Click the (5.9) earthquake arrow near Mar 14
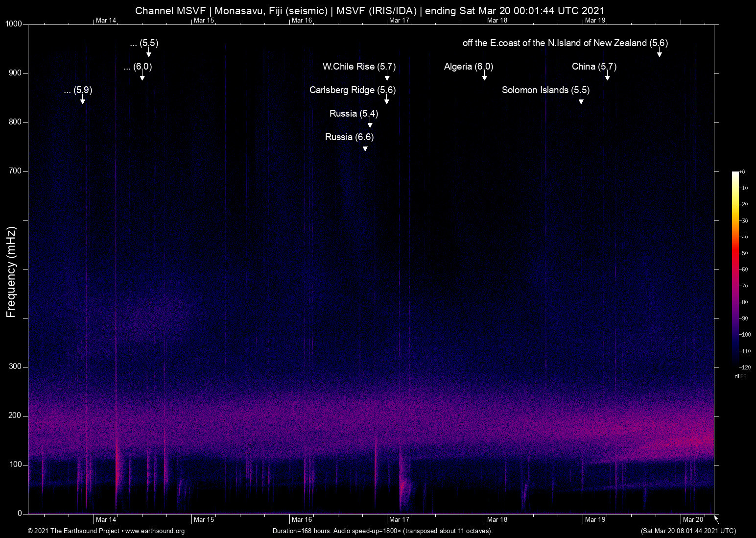 [82, 100]
